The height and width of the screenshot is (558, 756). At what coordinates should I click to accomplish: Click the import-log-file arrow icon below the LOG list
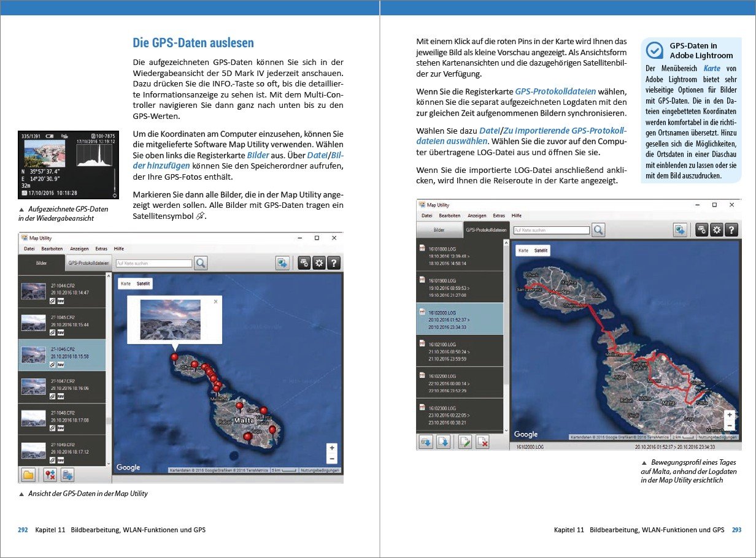(x=444, y=441)
